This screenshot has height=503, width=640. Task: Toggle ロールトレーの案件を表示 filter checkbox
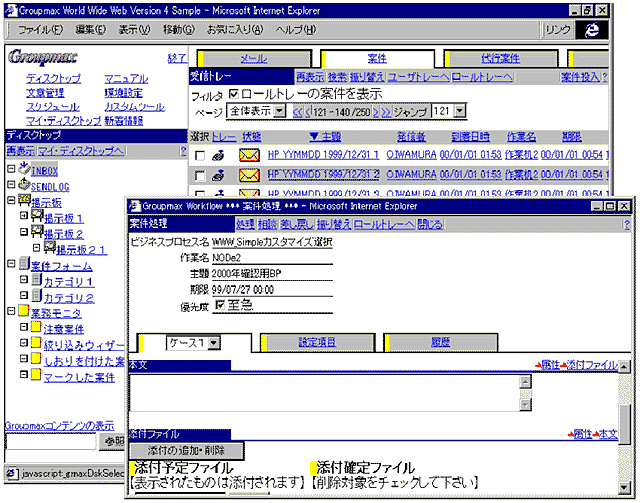pos(234,94)
